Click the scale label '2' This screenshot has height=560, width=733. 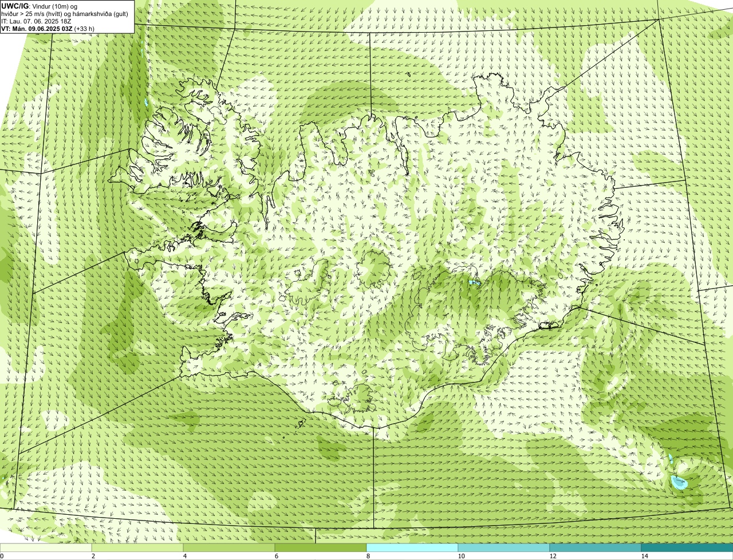93,556
